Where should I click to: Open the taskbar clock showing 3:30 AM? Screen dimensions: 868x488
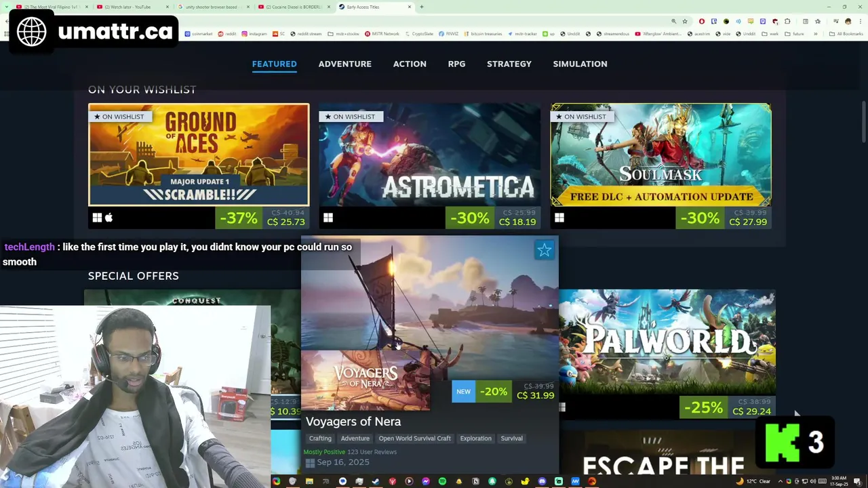tap(839, 481)
